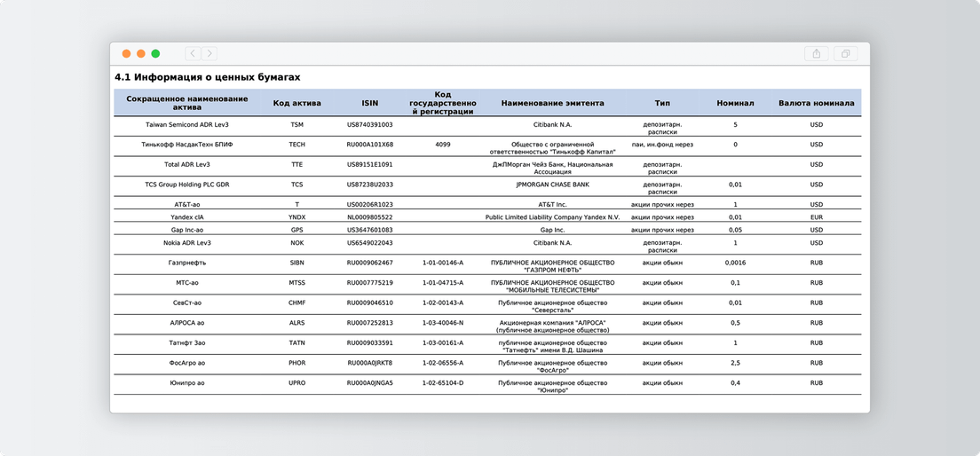Select the heading '4.1 Информация о ценных бумагах'

click(x=208, y=78)
